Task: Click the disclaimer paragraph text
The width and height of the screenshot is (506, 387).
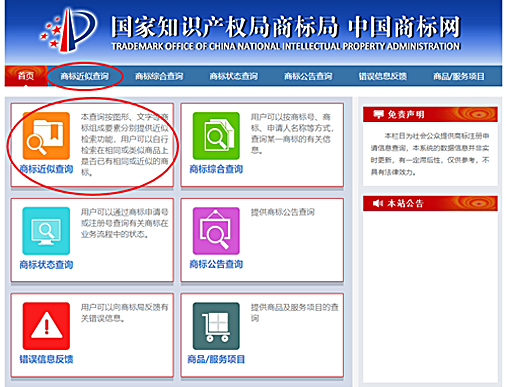Action: (430, 154)
